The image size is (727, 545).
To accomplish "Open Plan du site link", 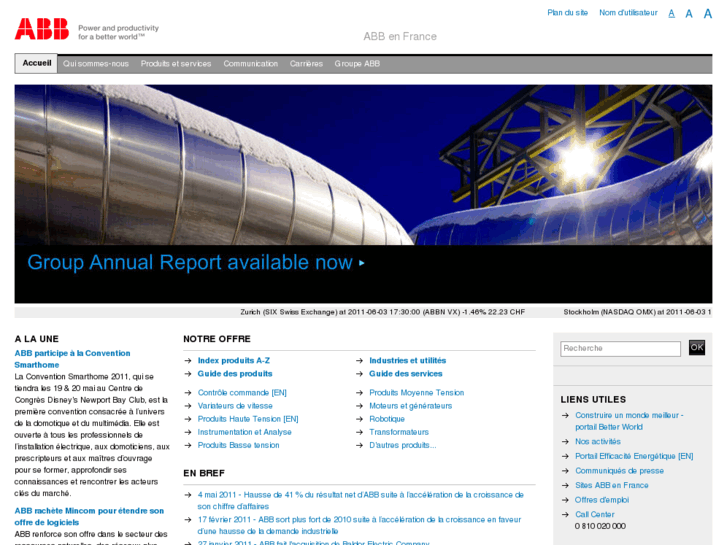I will 568,13.
